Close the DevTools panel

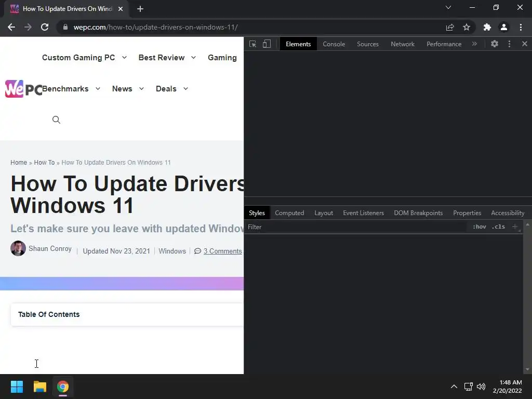tap(525, 44)
